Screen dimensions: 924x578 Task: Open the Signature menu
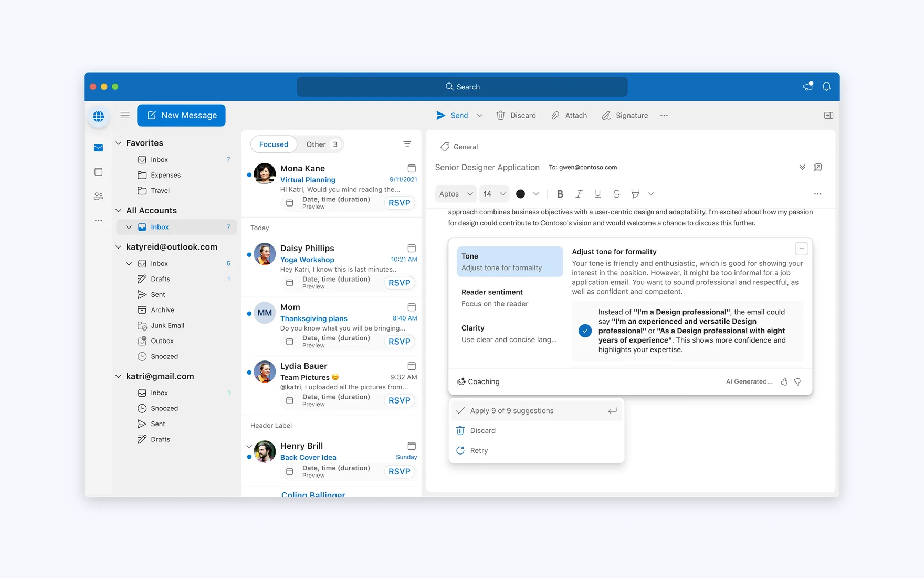625,116
